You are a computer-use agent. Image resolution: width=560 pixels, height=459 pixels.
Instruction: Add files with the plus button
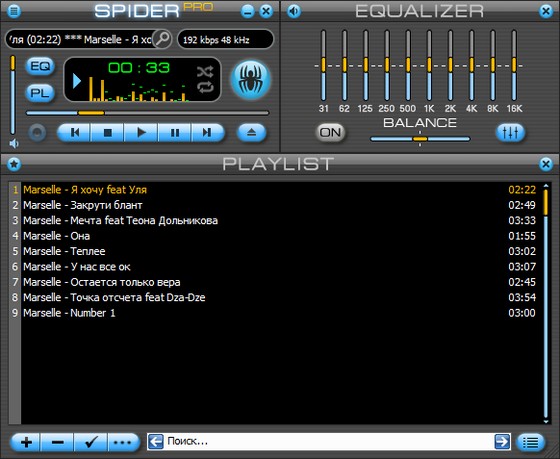tap(26, 443)
